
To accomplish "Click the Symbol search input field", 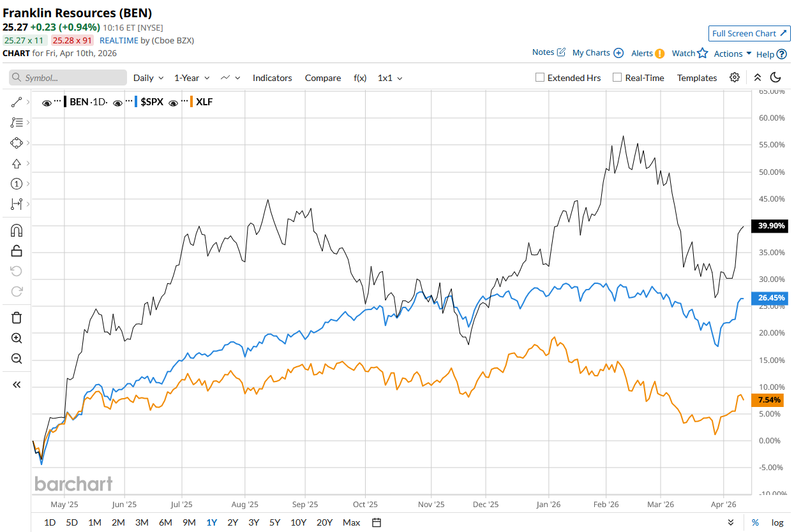I will [68, 78].
